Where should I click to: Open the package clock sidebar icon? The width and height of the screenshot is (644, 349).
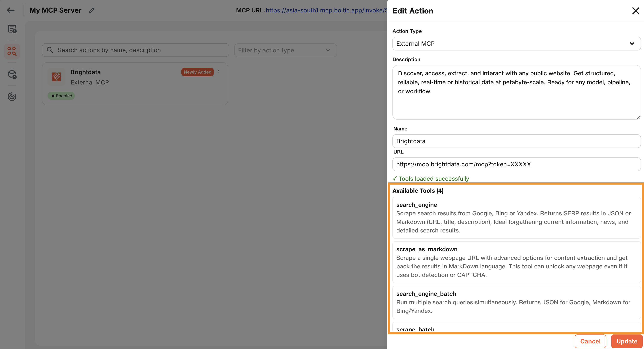click(x=12, y=74)
